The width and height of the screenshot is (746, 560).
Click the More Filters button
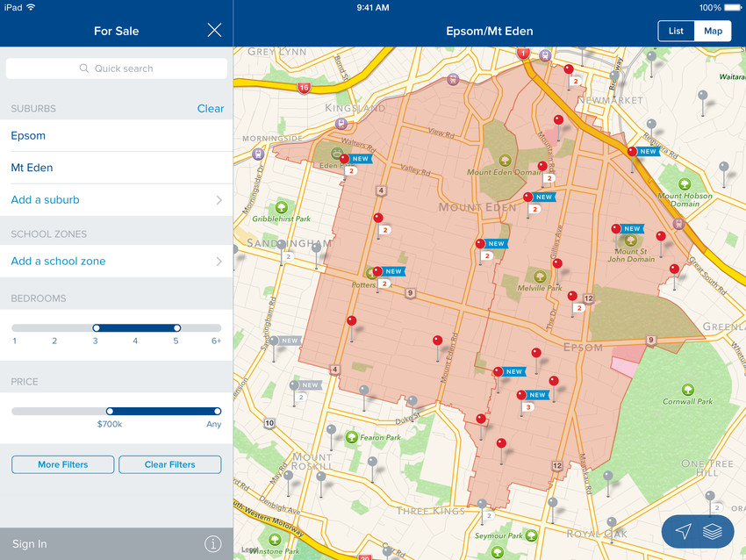(62, 464)
